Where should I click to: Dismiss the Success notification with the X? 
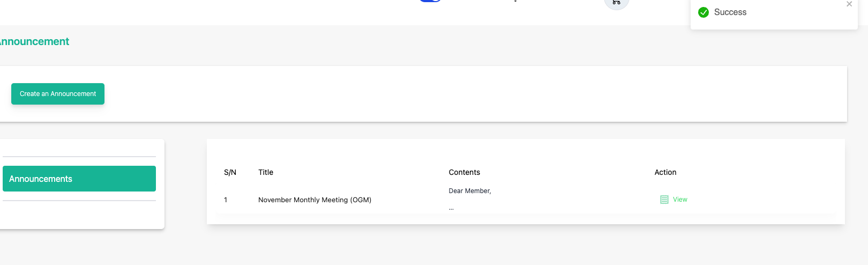click(849, 4)
